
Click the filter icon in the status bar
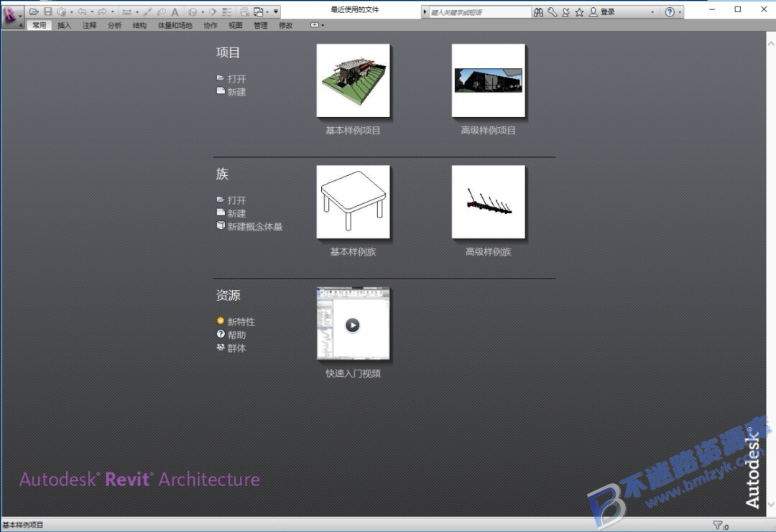pos(718,525)
